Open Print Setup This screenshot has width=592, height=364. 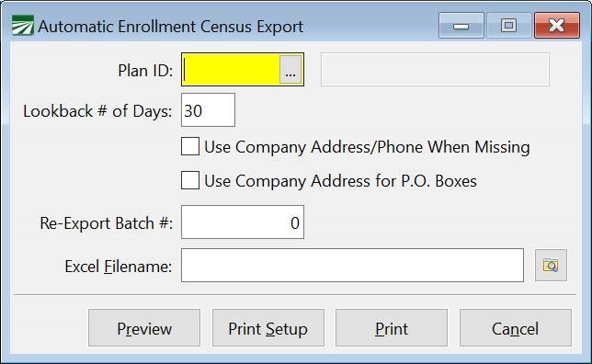tap(268, 328)
